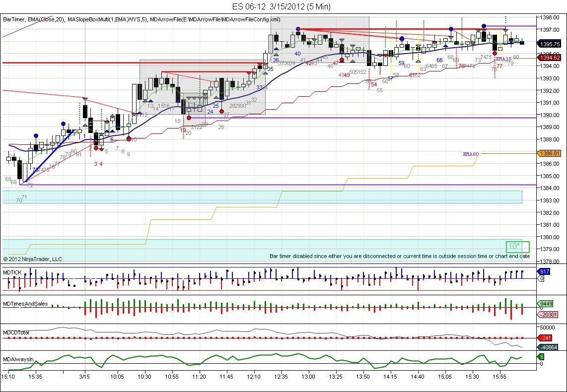
Task: Select the dark red 1394.62 price marker
Action: (549, 58)
